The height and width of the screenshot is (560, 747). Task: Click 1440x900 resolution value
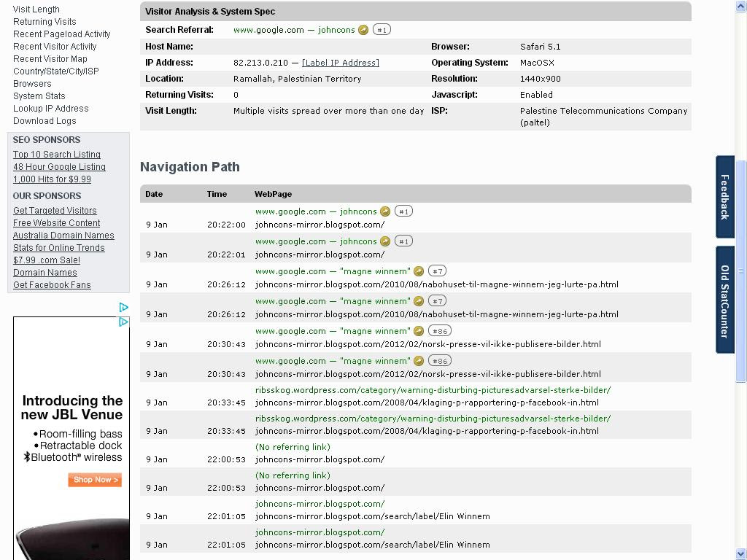541,79
